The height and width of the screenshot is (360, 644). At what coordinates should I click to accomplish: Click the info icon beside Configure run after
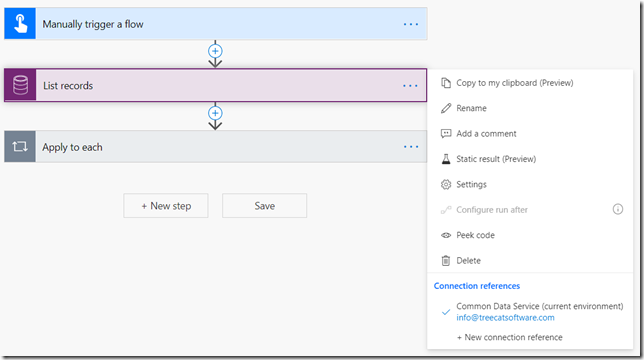click(x=618, y=209)
